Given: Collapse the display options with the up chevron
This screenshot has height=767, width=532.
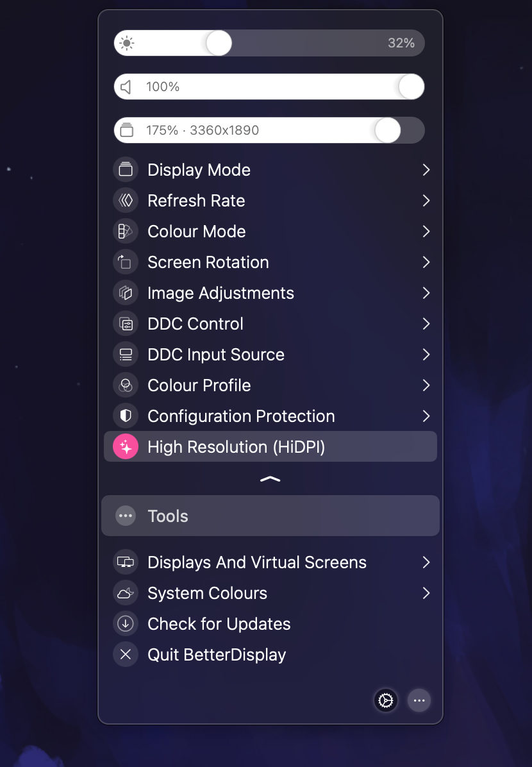Looking at the screenshot, I should click(x=270, y=479).
